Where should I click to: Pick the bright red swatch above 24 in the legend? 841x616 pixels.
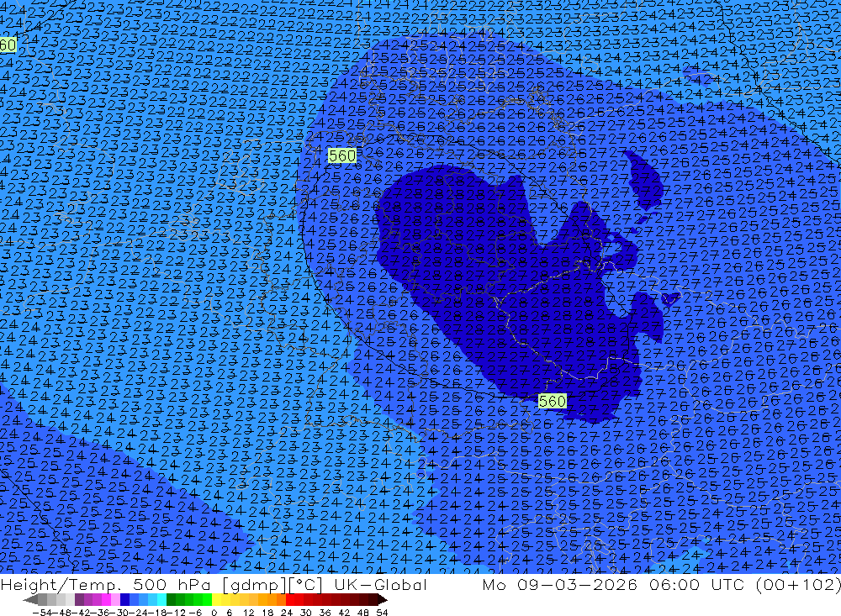tap(290, 600)
